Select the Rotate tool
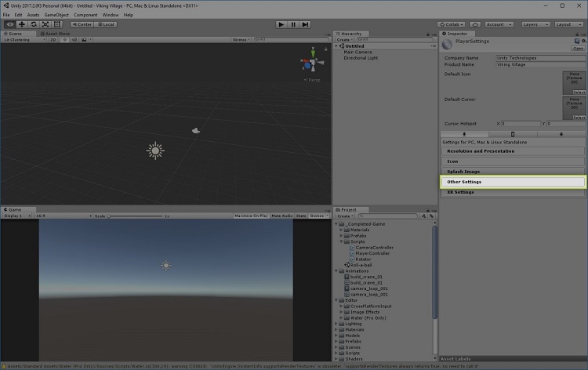 (x=34, y=24)
